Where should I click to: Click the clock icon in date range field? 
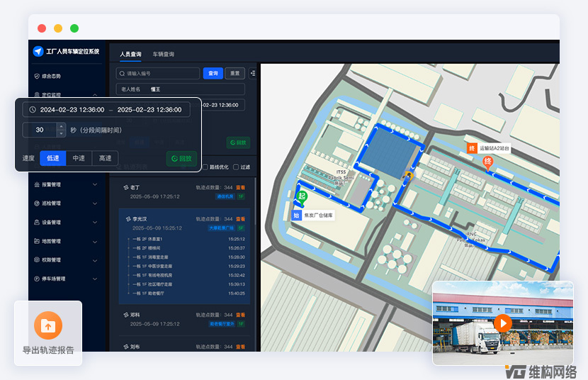click(x=32, y=110)
